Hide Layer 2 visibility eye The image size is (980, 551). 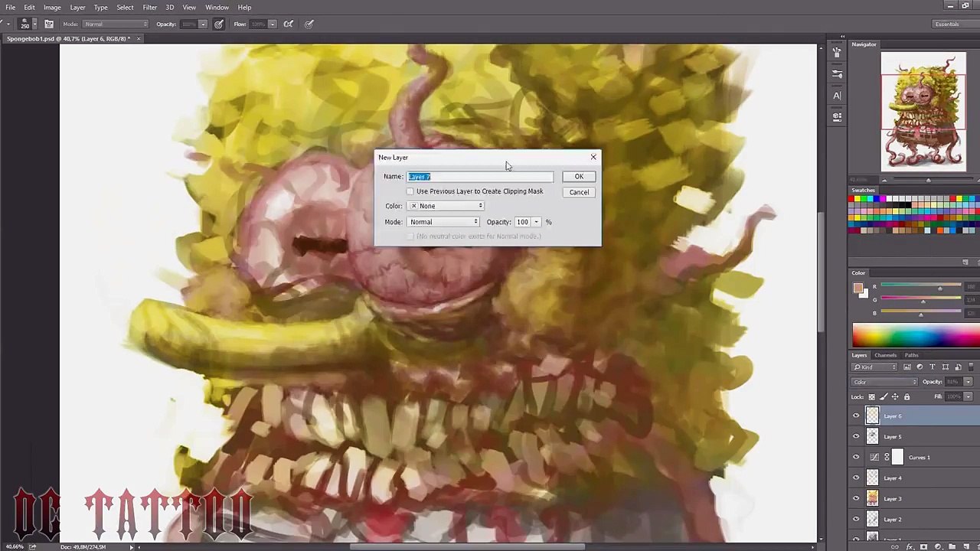click(856, 519)
